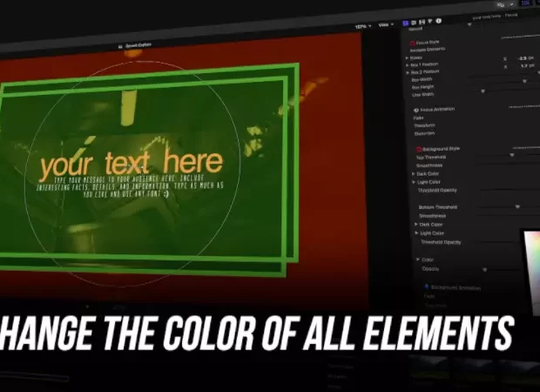Select the Box Width parameter label
540x392 pixels.
coord(422,79)
